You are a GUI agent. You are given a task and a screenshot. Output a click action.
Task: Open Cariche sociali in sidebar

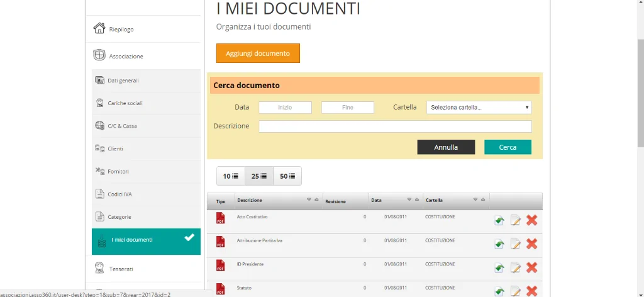pyautogui.click(x=146, y=103)
